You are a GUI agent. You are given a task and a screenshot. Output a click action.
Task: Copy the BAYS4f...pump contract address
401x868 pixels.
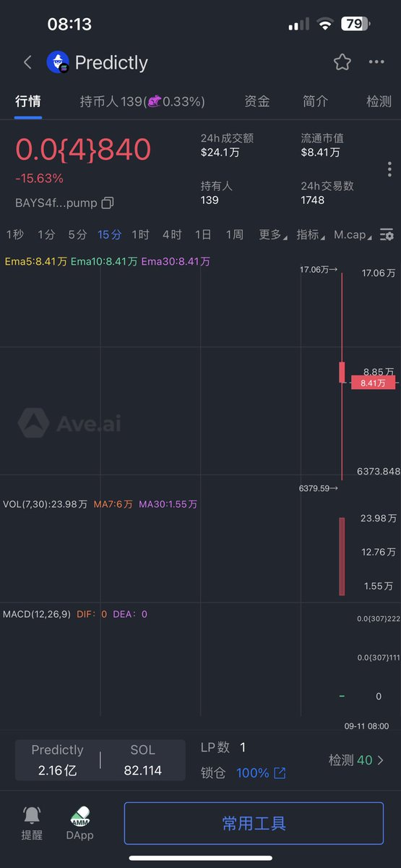pos(107,203)
